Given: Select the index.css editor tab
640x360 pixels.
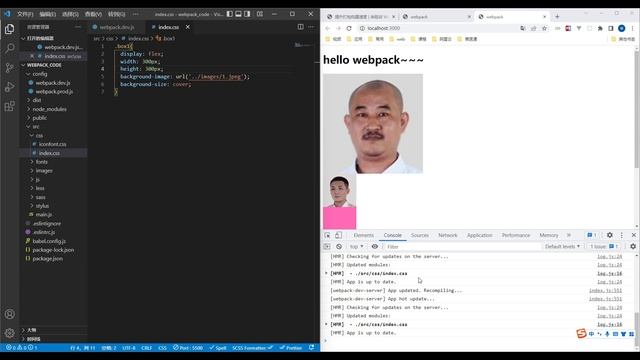Looking at the screenshot, I should (x=169, y=27).
